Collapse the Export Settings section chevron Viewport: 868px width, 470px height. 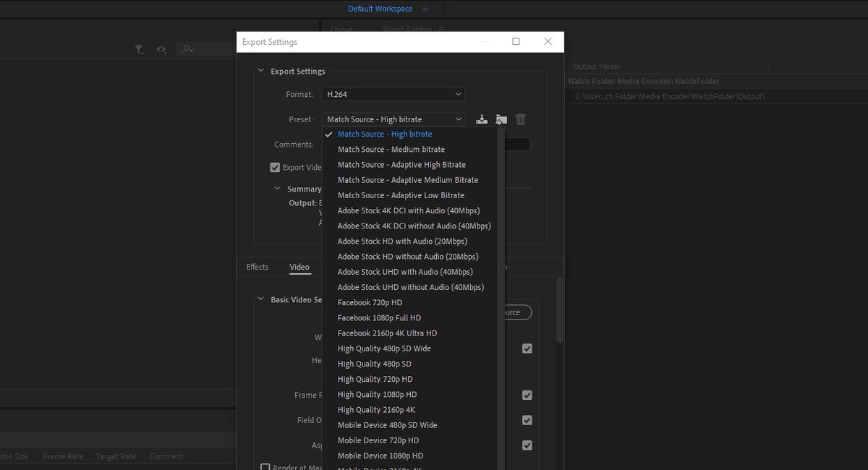click(260, 71)
